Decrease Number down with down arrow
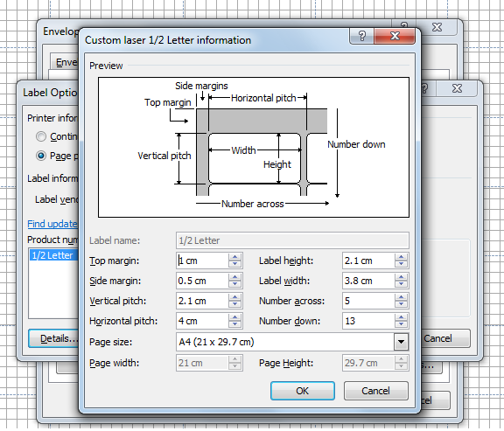The height and width of the screenshot is (431, 504). pyautogui.click(x=401, y=324)
